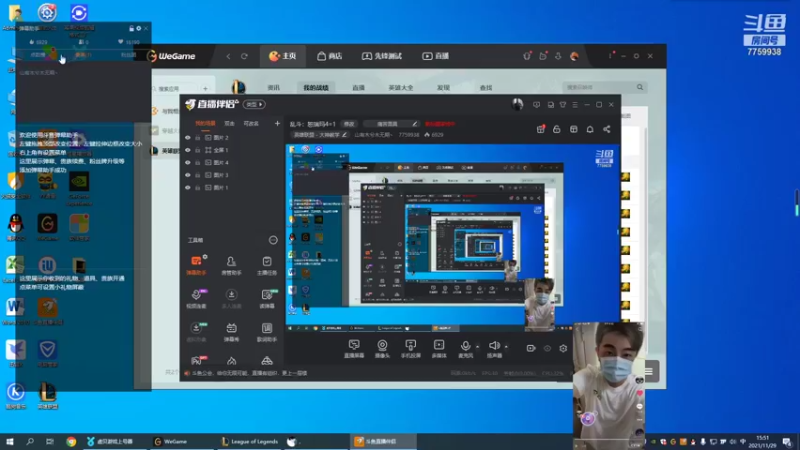The height and width of the screenshot is (450, 800).
Task: Open user avatar in streaming companion title bar
Action: (517, 104)
